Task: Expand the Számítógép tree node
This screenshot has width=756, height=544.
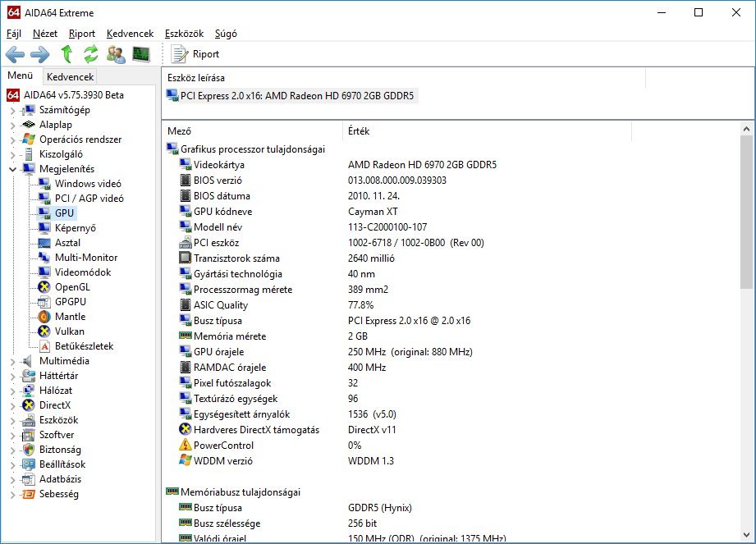Action: 12,110
